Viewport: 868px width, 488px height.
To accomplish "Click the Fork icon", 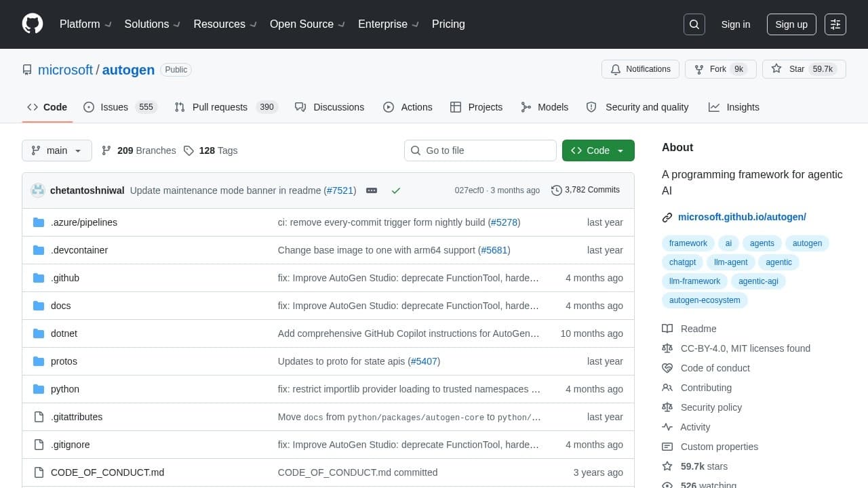I will click(x=699, y=69).
